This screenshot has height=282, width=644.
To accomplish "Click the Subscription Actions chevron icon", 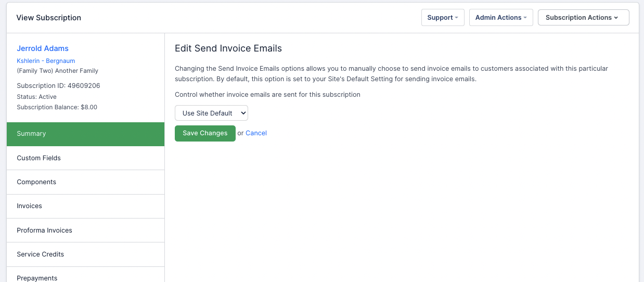I will [x=616, y=18].
